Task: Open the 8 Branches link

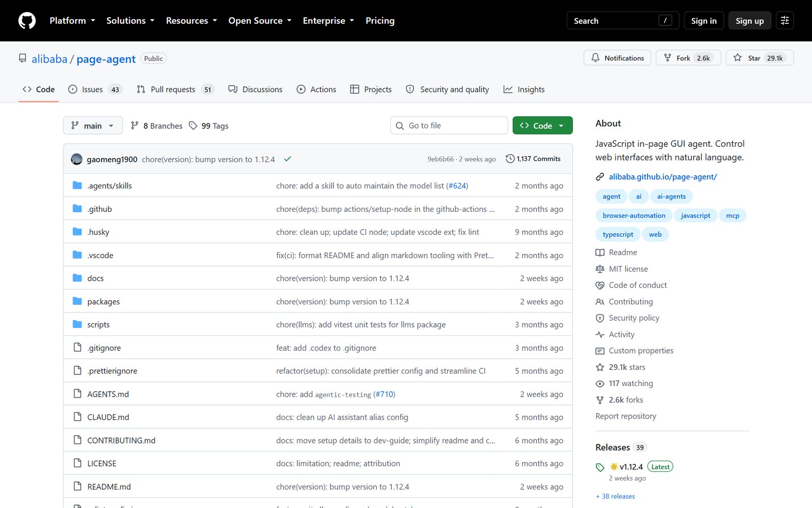Action: tap(157, 125)
